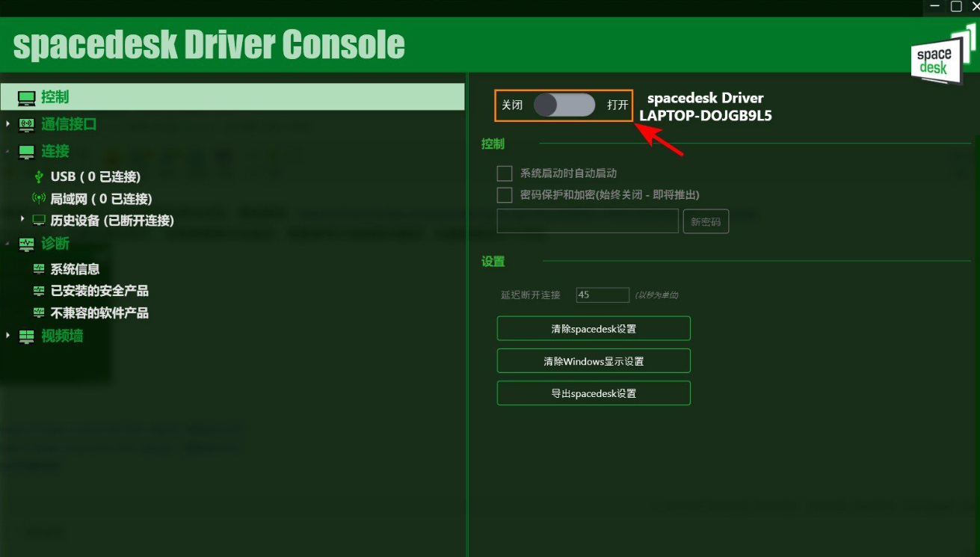Click the 局域网 wireless signal icon
The image size is (980, 557).
pyautogui.click(x=39, y=199)
